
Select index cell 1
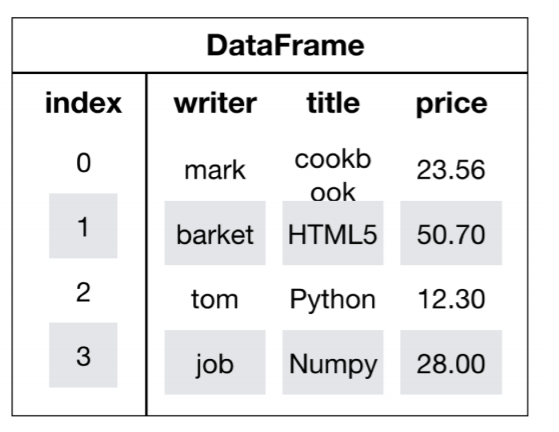[x=83, y=226]
